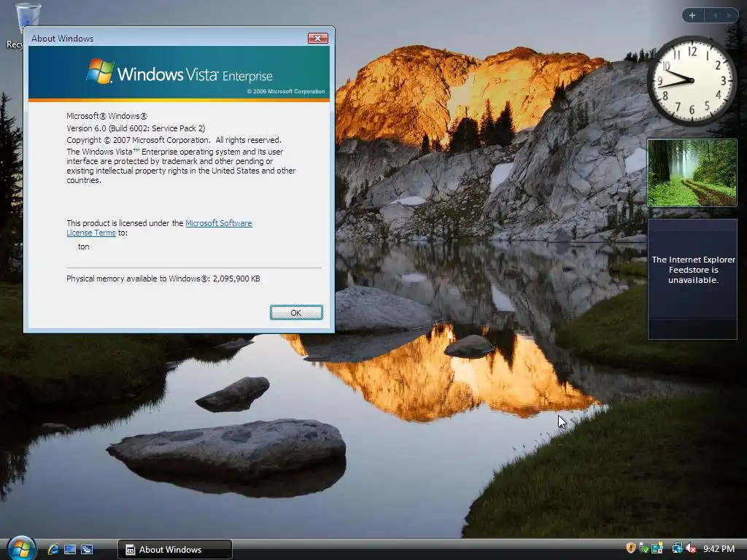The width and height of the screenshot is (747, 560).
Task: Open the Windows Security shield tray icon
Action: click(631, 548)
